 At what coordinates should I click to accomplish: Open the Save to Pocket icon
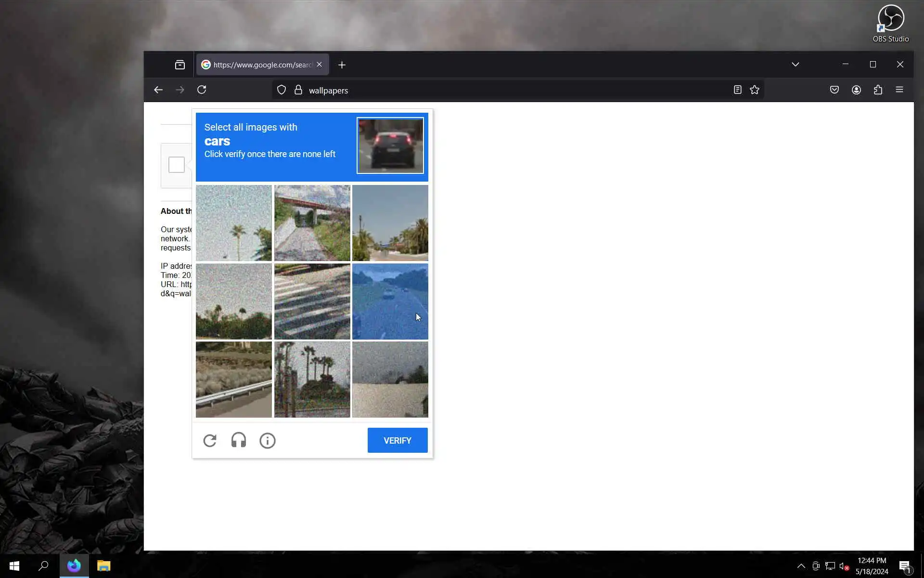tap(834, 90)
